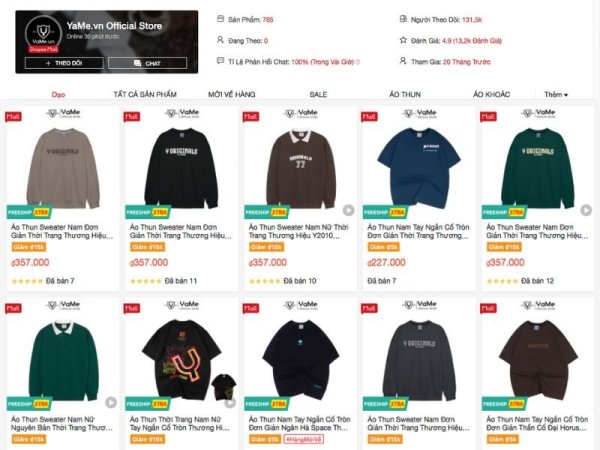Follow the store with THEO DÕI button
The height and width of the screenshot is (450, 600).
tap(64, 63)
